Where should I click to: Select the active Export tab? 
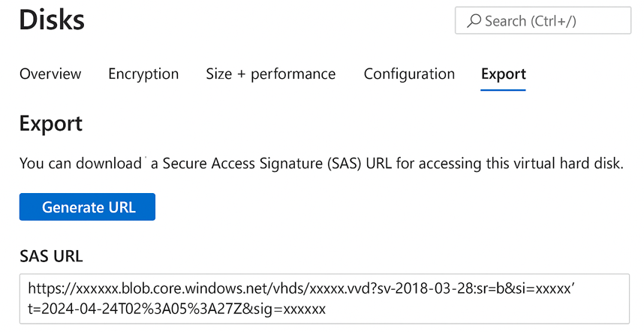tap(503, 74)
